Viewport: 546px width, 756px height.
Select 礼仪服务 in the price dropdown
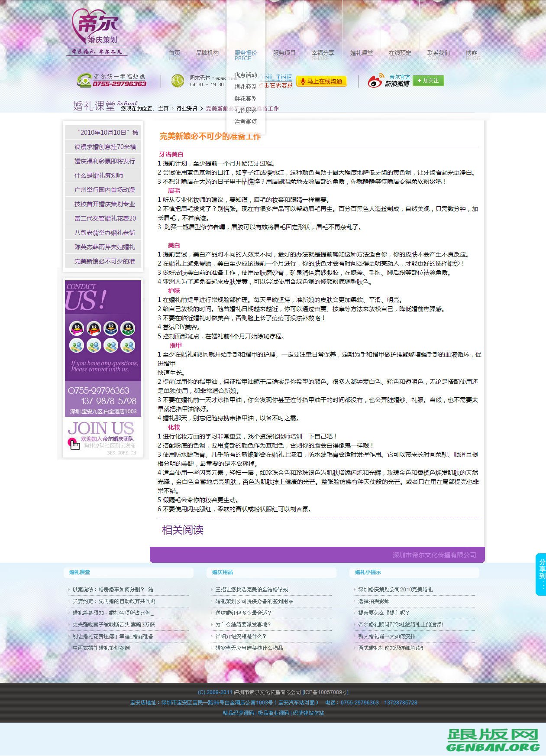[x=246, y=110]
